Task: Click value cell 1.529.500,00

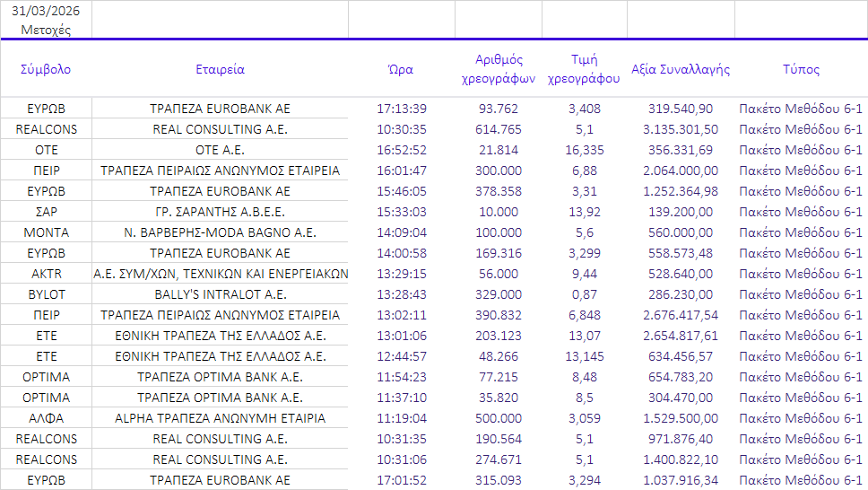Action: [x=681, y=418]
